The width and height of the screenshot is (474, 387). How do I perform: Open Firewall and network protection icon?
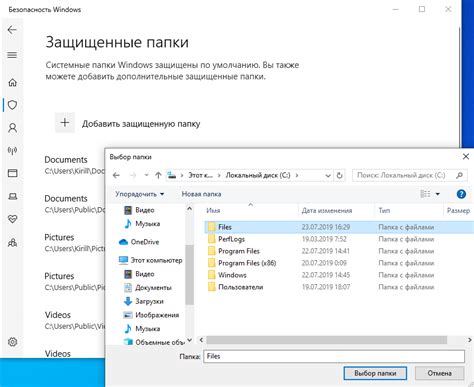click(12, 151)
